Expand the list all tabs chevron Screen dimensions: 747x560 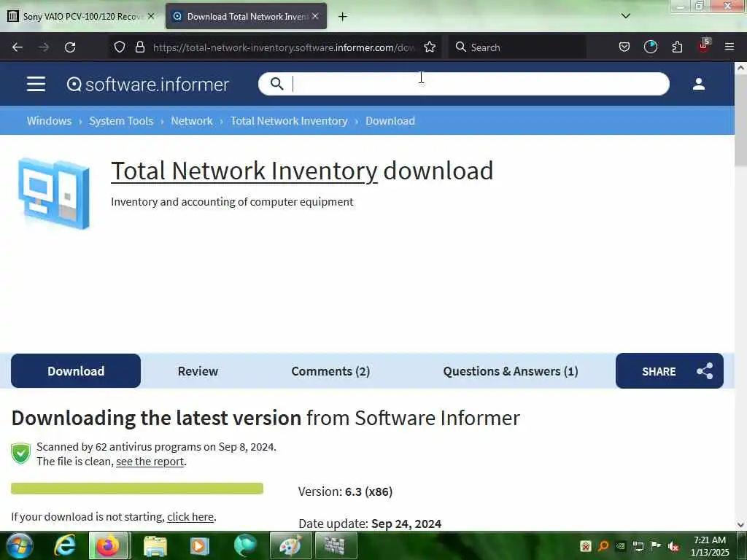[626, 16]
